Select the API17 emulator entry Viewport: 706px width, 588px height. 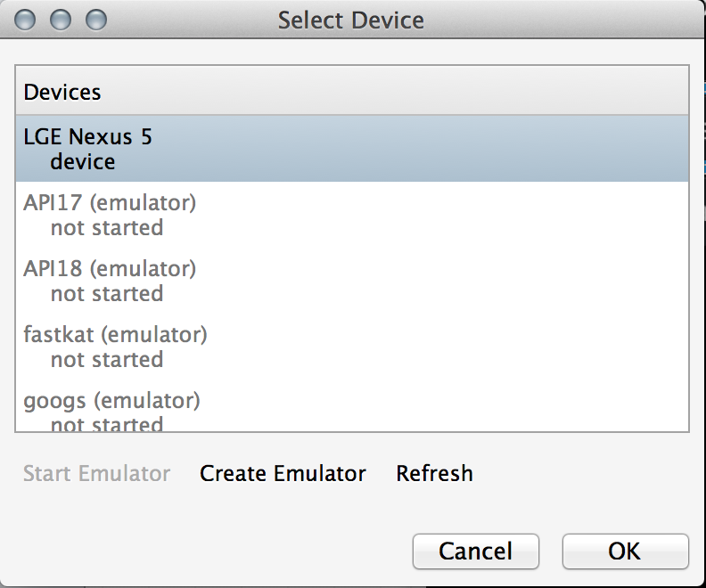[x=110, y=203]
